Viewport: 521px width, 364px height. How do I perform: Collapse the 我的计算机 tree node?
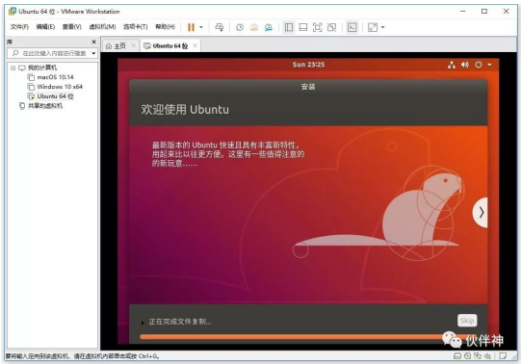13,68
